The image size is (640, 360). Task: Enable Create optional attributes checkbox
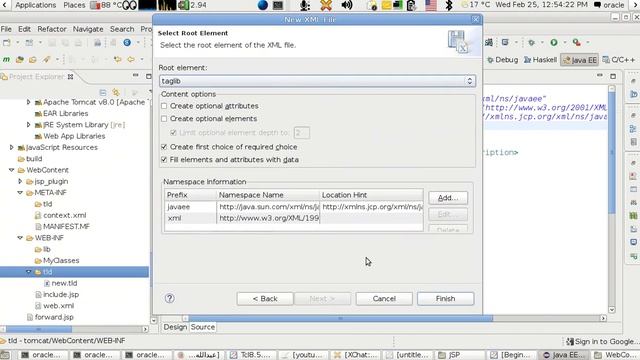pyautogui.click(x=164, y=106)
